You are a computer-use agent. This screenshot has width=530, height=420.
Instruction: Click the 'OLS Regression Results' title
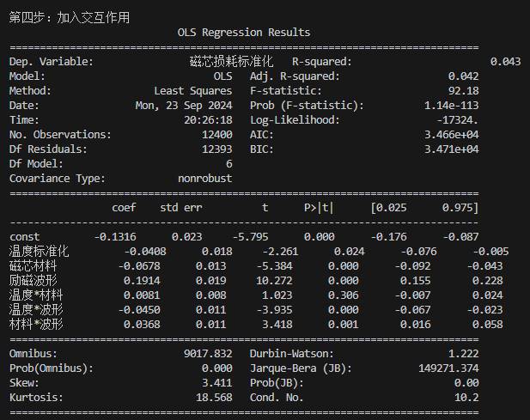[x=244, y=33]
